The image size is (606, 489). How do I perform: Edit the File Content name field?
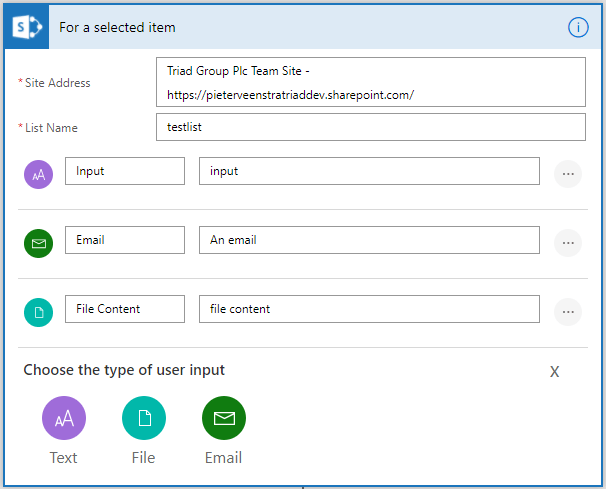coord(125,309)
